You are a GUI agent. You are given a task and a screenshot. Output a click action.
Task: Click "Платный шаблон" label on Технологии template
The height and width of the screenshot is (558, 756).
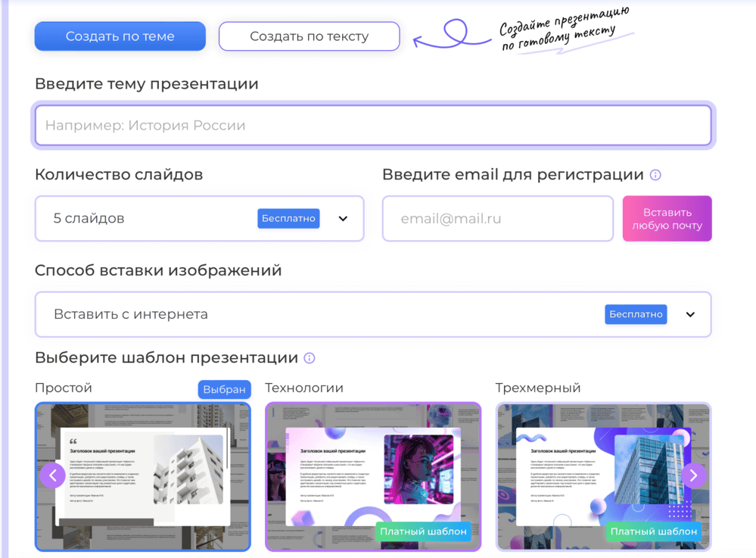point(423,532)
